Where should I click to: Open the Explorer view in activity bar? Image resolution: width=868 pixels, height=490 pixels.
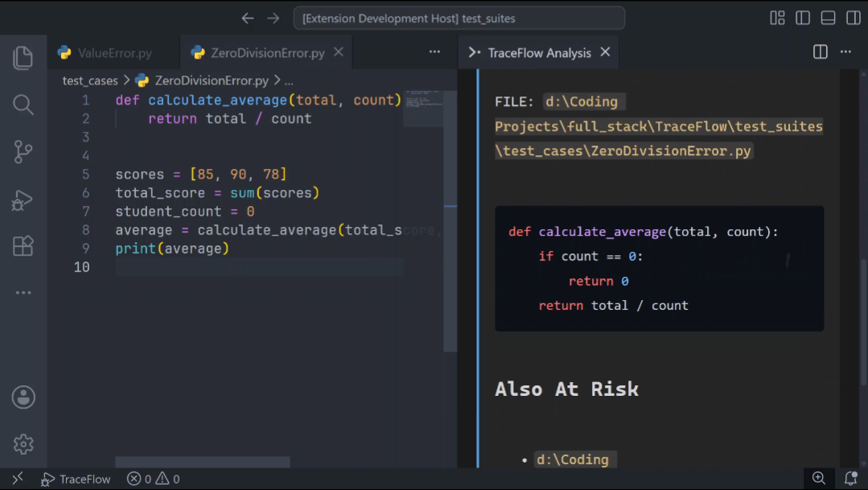click(23, 58)
